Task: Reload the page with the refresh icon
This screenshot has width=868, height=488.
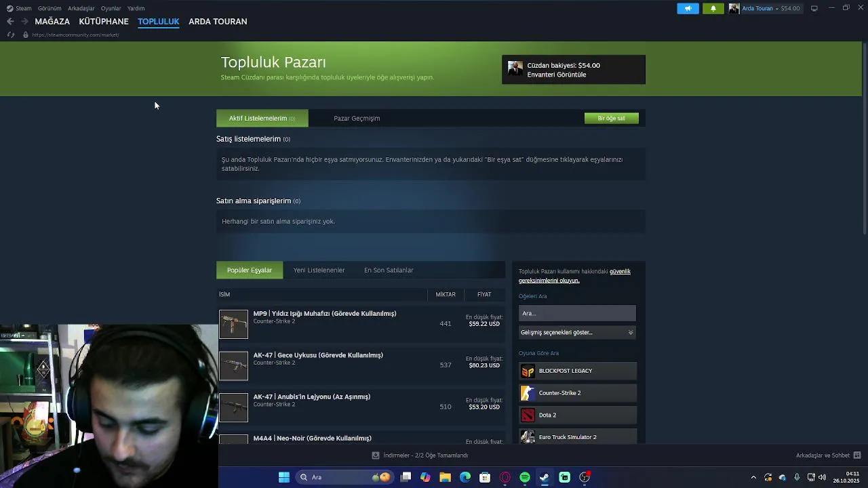Action: pos(10,35)
